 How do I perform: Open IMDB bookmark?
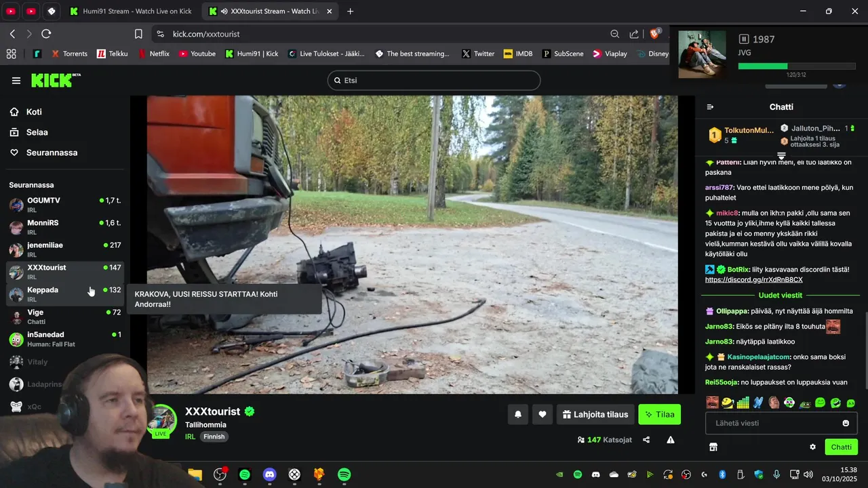tap(518, 54)
